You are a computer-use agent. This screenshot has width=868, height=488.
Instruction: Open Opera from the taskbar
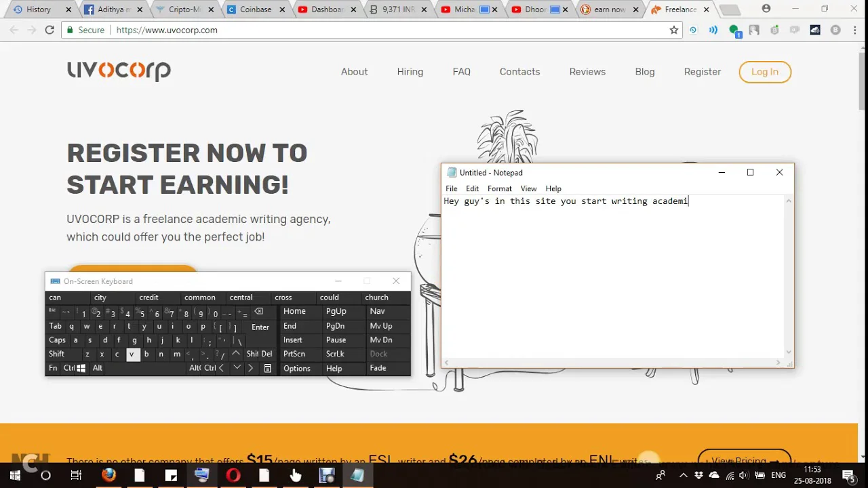(233, 475)
